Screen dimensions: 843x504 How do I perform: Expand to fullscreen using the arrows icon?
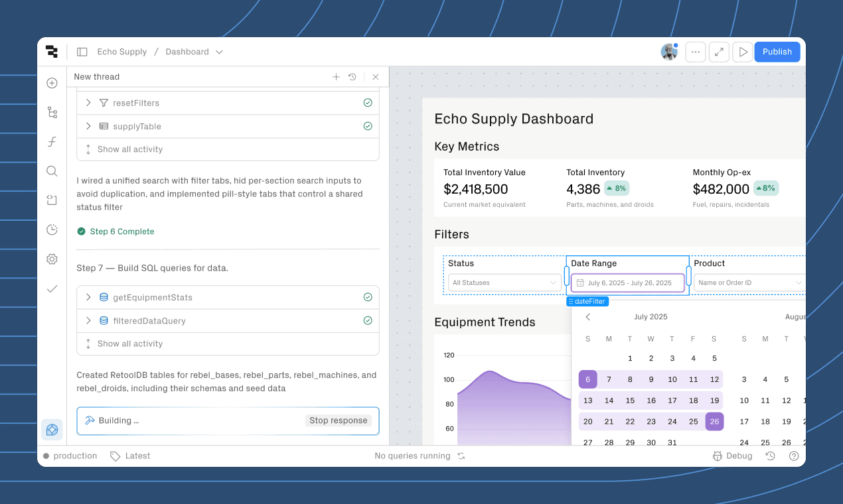pos(719,51)
